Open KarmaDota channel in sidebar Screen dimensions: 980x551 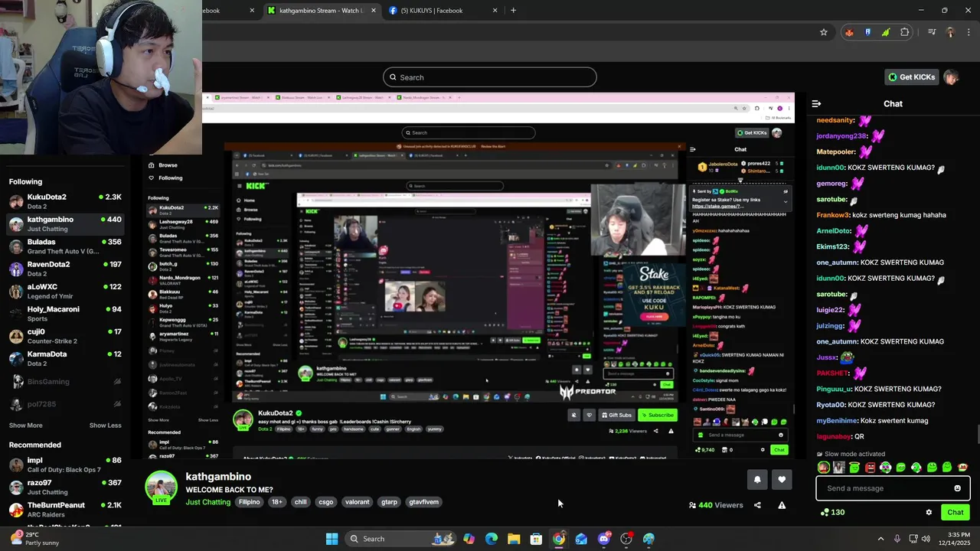(65, 358)
